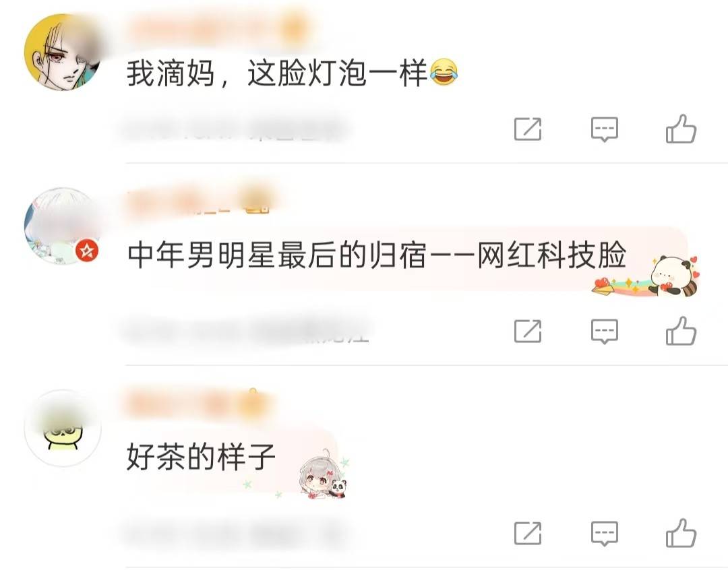728x570 pixels.
Task: Open comment text 好茶的样子
Action: pos(201,457)
